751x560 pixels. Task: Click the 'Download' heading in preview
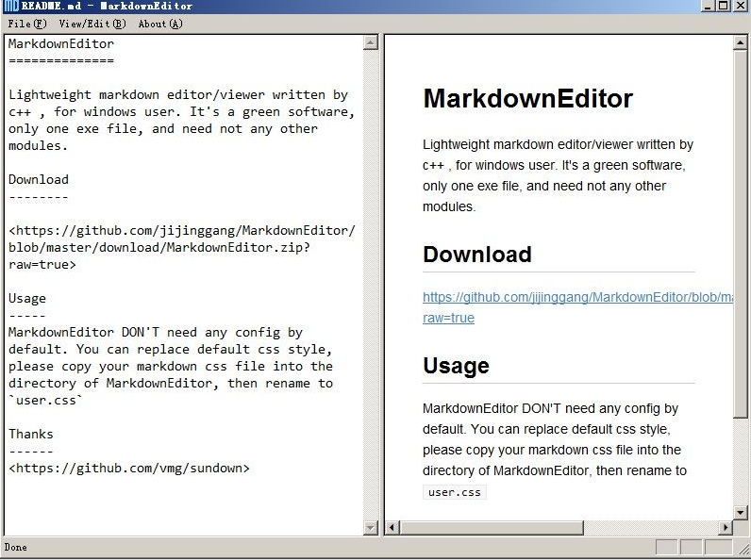(477, 255)
